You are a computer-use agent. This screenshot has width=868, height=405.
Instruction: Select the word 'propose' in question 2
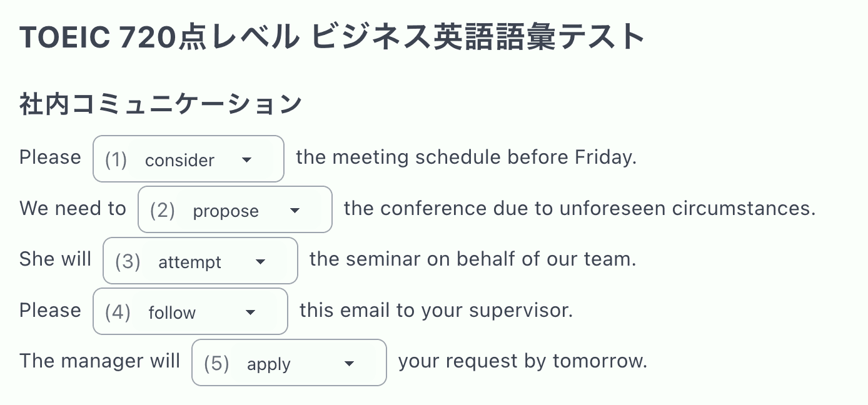(x=225, y=211)
